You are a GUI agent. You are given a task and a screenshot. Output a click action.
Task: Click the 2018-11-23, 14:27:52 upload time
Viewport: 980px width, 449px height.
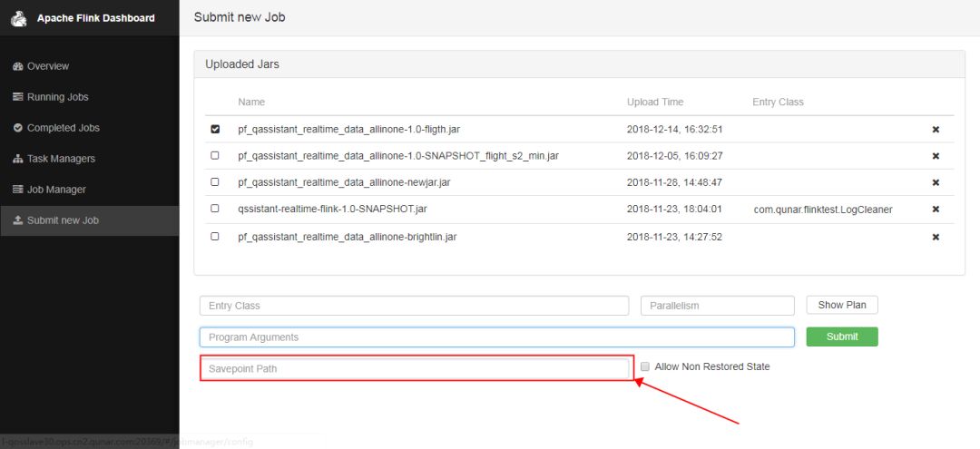click(674, 238)
